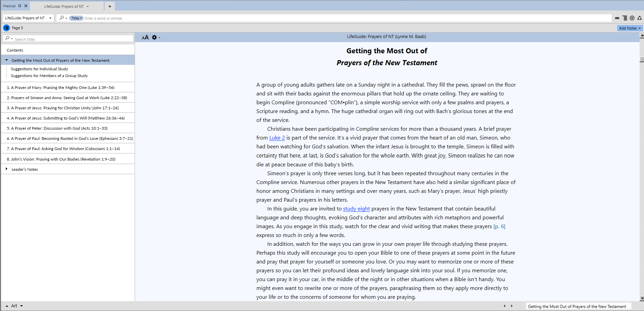Toggle the blue table of contents list icon
Image resolution: width=644 pixels, height=311 pixels.
tap(6, 28)
